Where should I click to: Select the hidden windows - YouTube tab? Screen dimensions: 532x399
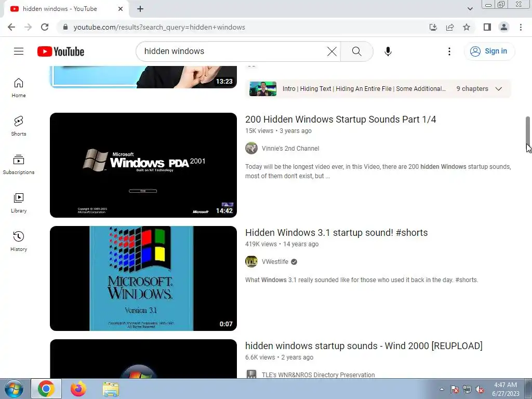[x=66, y=9]
